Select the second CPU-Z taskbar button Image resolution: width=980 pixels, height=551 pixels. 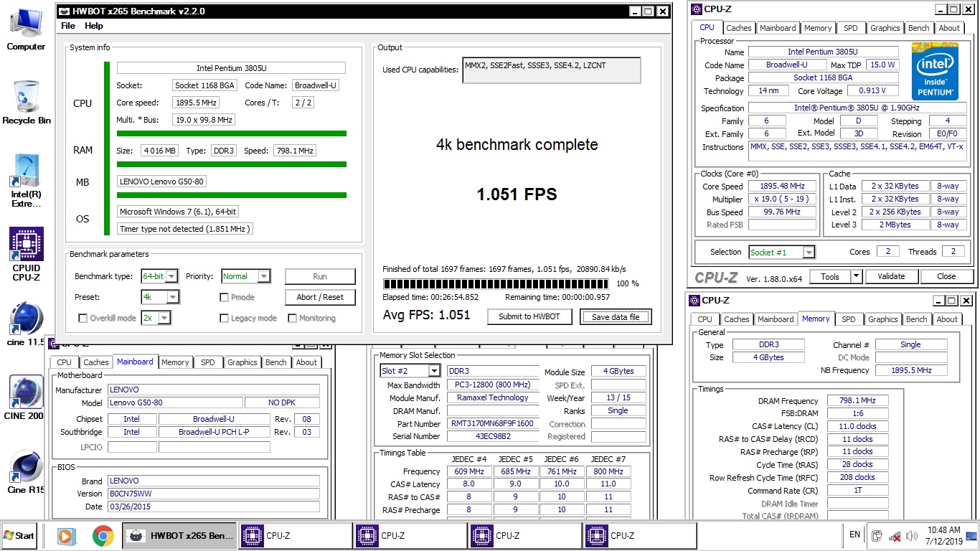410,536
